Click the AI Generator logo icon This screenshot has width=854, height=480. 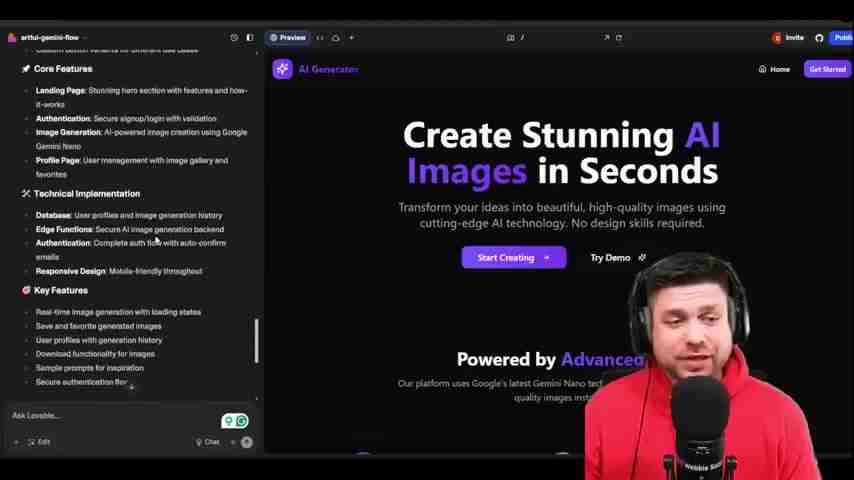tap(282, 69)
